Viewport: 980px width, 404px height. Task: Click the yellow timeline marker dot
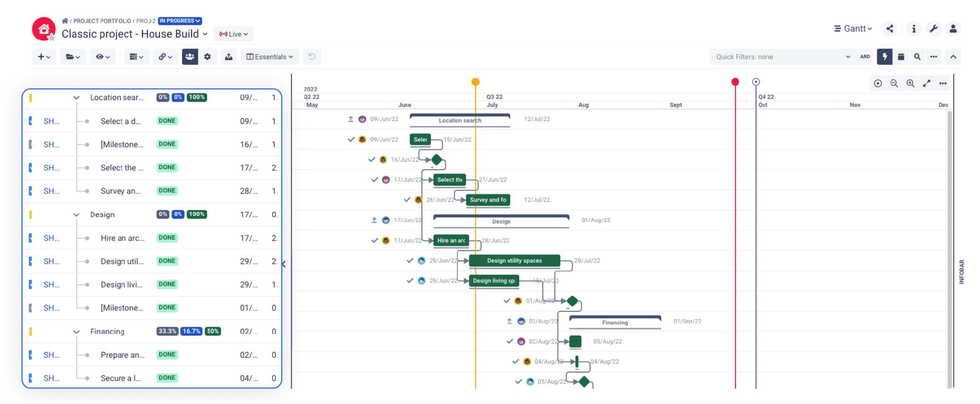tap(475, 82)
